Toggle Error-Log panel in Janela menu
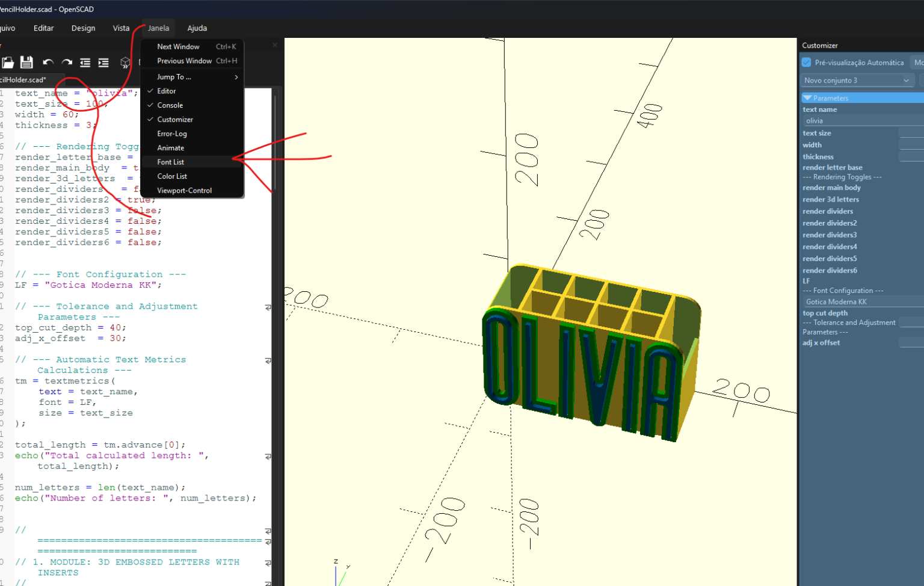Image resolution: width=924 pixels, height=586 pixels. [x=192, y=134]
